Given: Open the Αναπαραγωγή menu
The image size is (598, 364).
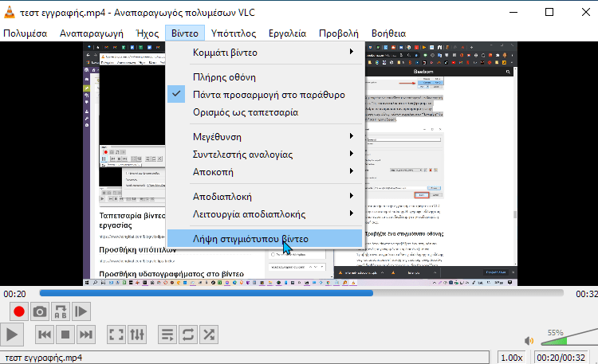Looking at the screenshot, I should (92, 33).
